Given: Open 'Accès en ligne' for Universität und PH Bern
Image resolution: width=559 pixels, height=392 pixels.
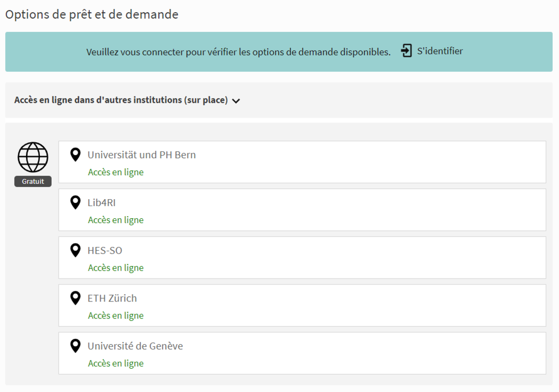Looking at the screenshot, I should [x=116, y=172].
